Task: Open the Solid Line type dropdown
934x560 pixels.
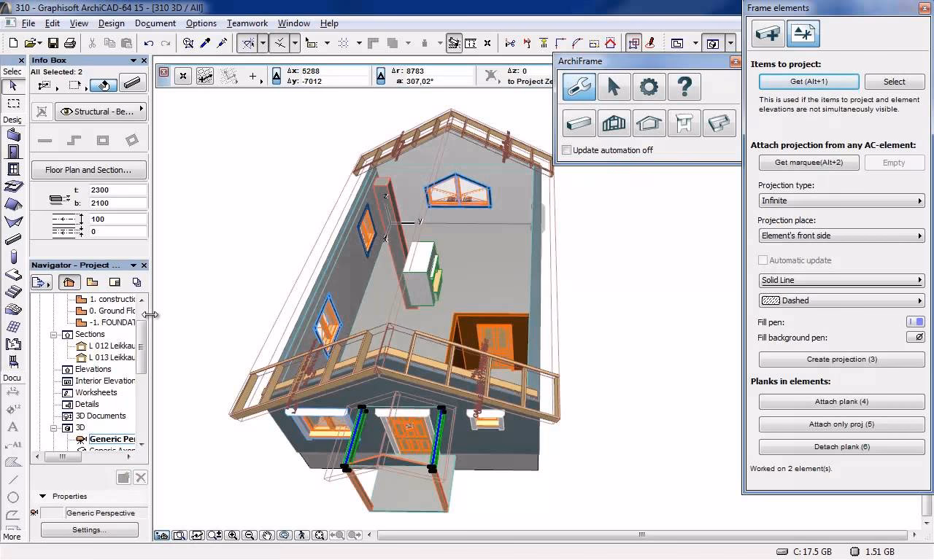Action: [x=841, y=280]
